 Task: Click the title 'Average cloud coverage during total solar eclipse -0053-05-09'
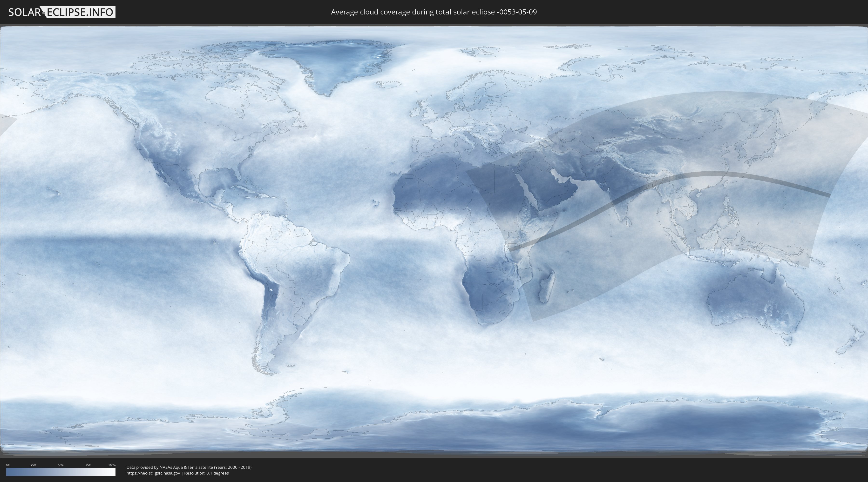(x=434, y=12)
